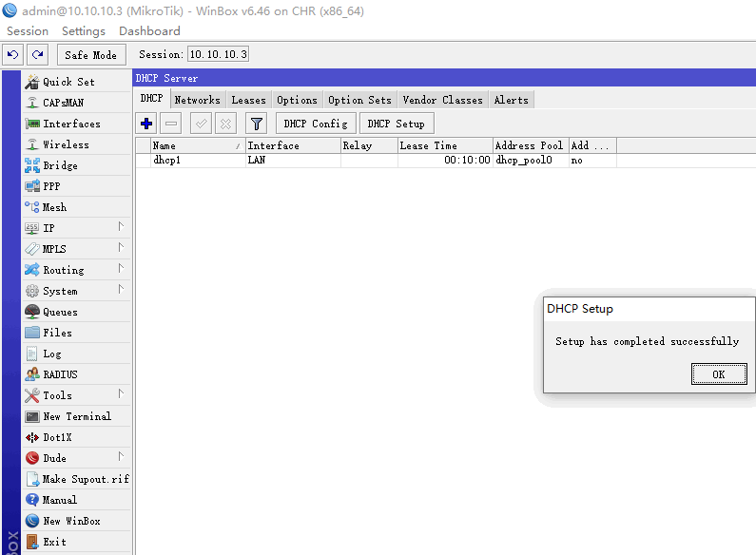The height and width of the screenshot is (555, 756).
Task: Open the Wireless sidebar item
Action: (x=77, y=144)
